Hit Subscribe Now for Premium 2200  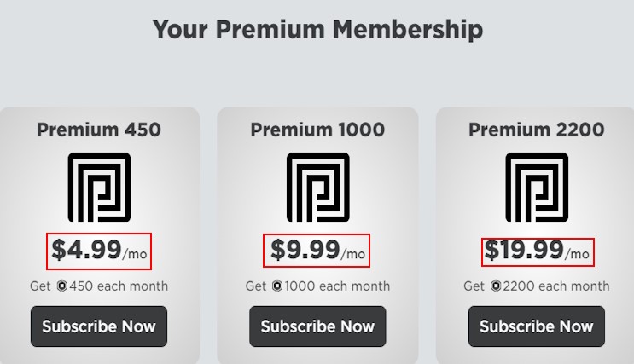tap(537, 326)
